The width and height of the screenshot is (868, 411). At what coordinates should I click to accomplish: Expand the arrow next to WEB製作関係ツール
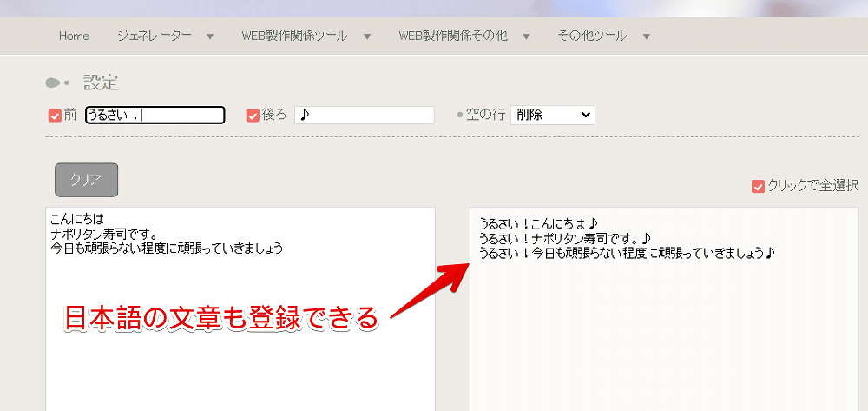tap(367, 37)
